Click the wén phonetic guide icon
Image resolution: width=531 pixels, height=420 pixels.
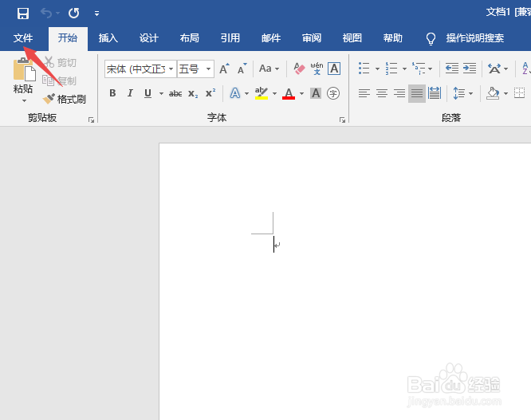coord(317,69)
